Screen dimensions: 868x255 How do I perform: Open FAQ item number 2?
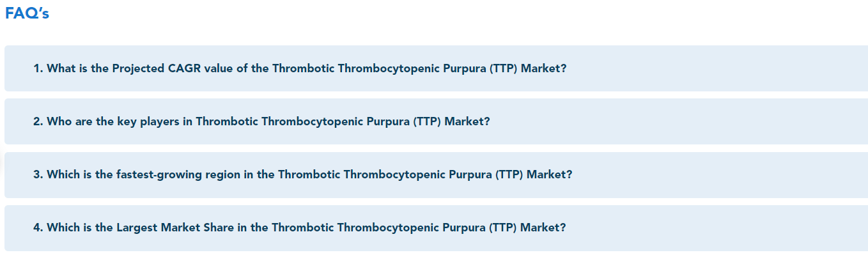click(x=436, y=121)
